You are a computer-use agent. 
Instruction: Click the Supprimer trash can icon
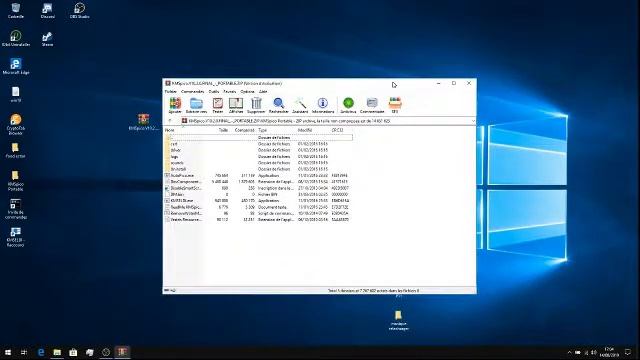(x=256, y=105)
